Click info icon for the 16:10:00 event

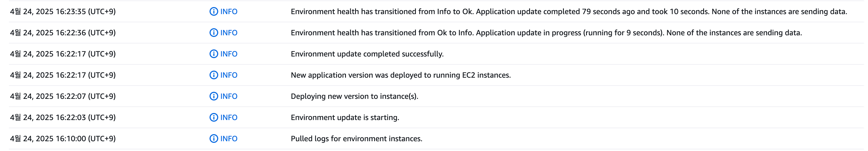pyautogui.click(x=214, y=139)
